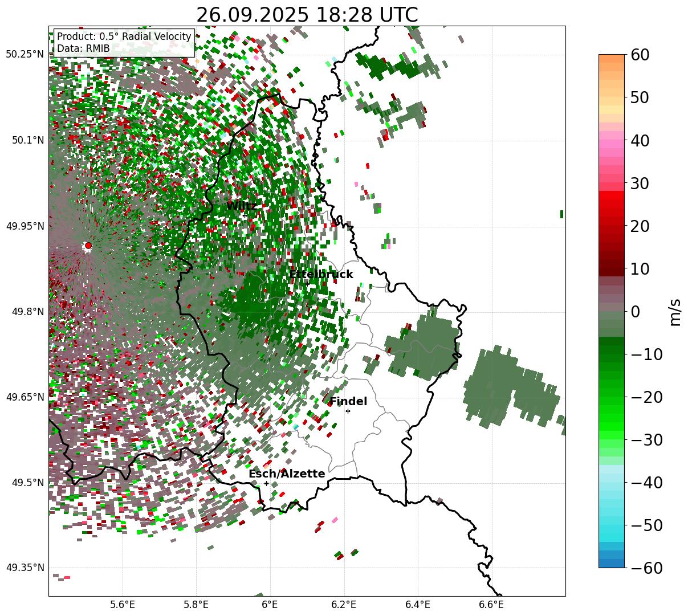Click the colorbar value −20

(646, 397)
